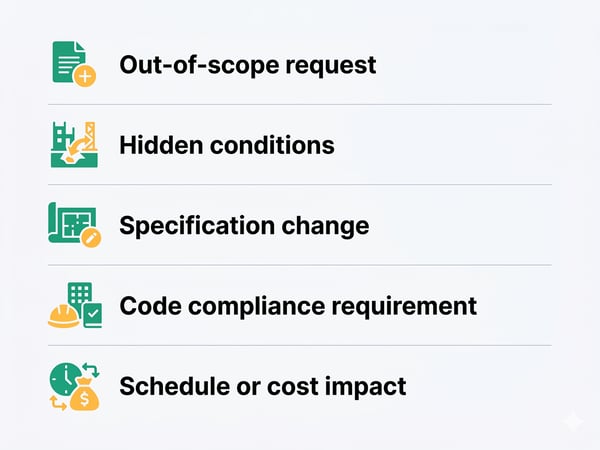This screenshot has width=600, height=450.
Task: Select the "Schedule or cost impact" label
Action: 262,385
